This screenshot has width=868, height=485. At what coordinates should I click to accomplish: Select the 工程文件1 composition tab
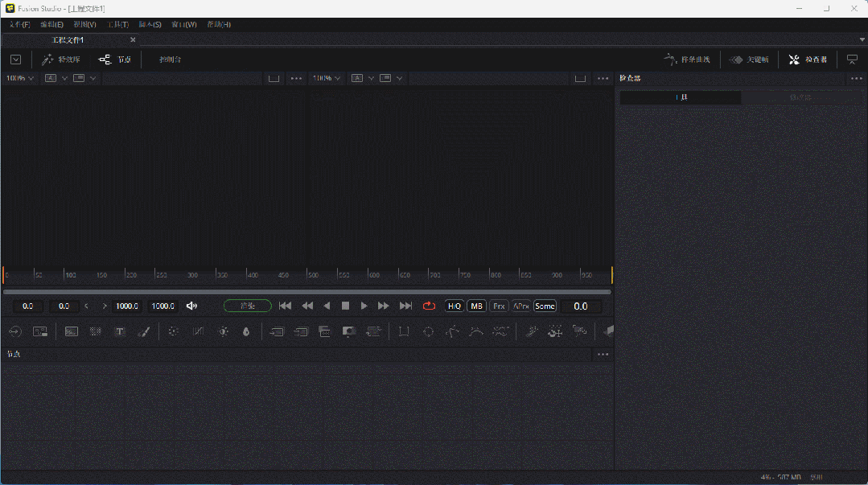point(68,40)
